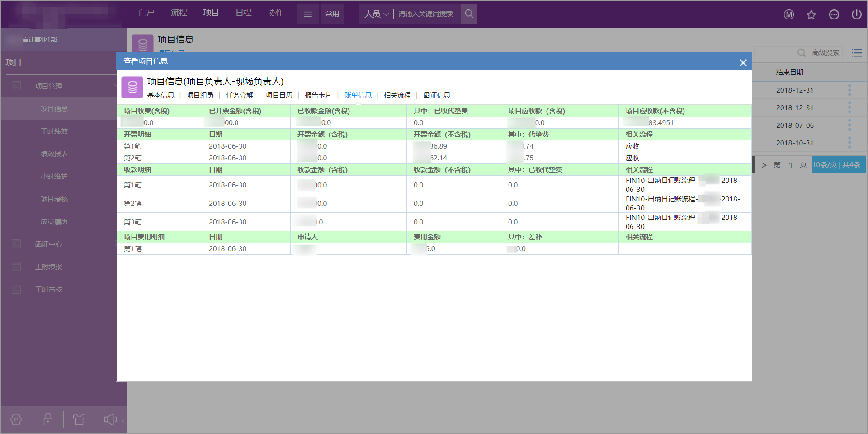Click the 工时审核 sidebar icon

click(16, 289)
